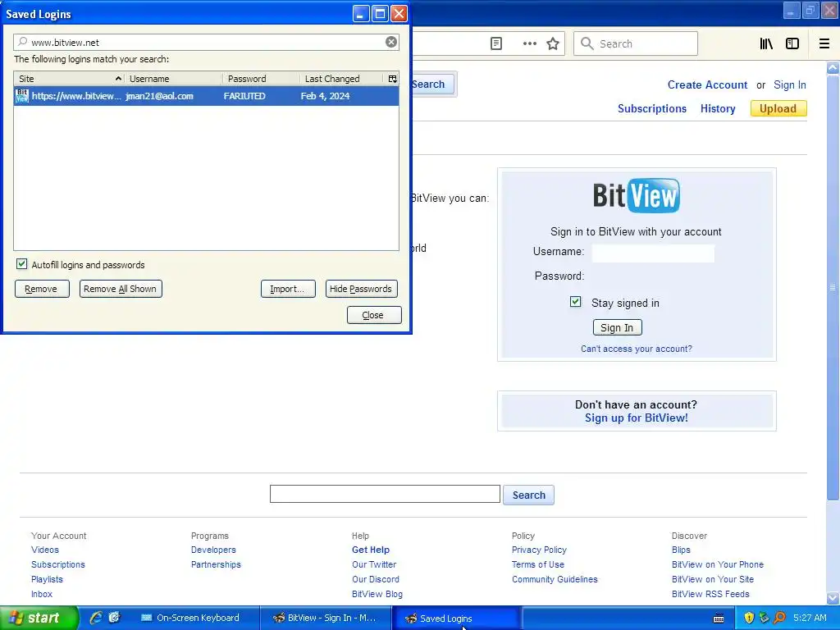This screenshot has height=630, width=840.
Task: Open Create Account link
Action: (707, 84)
